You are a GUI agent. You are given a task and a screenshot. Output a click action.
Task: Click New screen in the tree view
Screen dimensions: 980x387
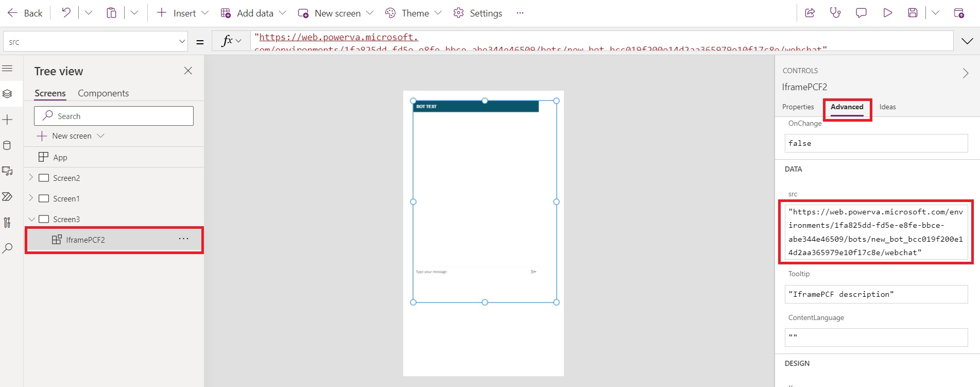point(72,136)
